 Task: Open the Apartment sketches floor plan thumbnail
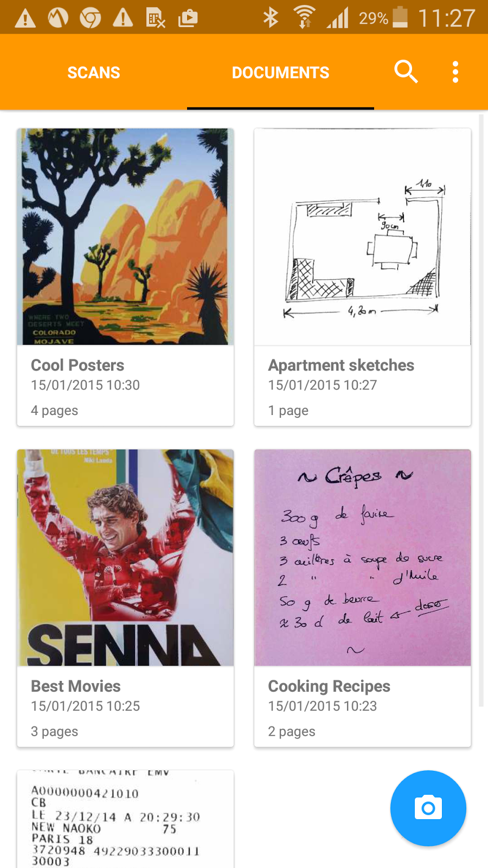(363, 237)
